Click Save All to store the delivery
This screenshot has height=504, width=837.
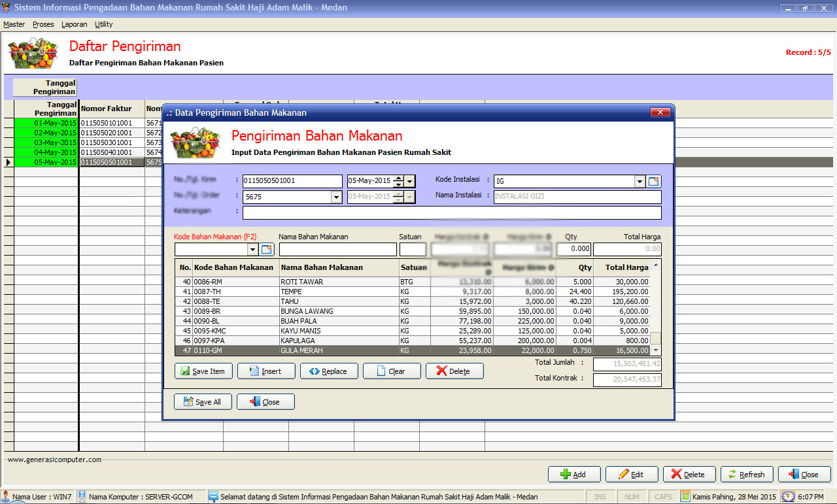[x=202, y=402]
